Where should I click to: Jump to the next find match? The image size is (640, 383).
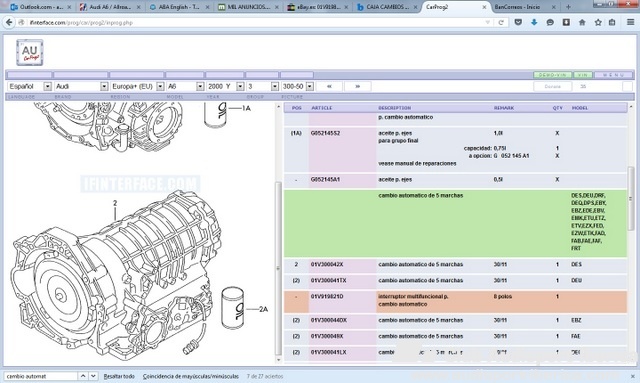point(93,376)
